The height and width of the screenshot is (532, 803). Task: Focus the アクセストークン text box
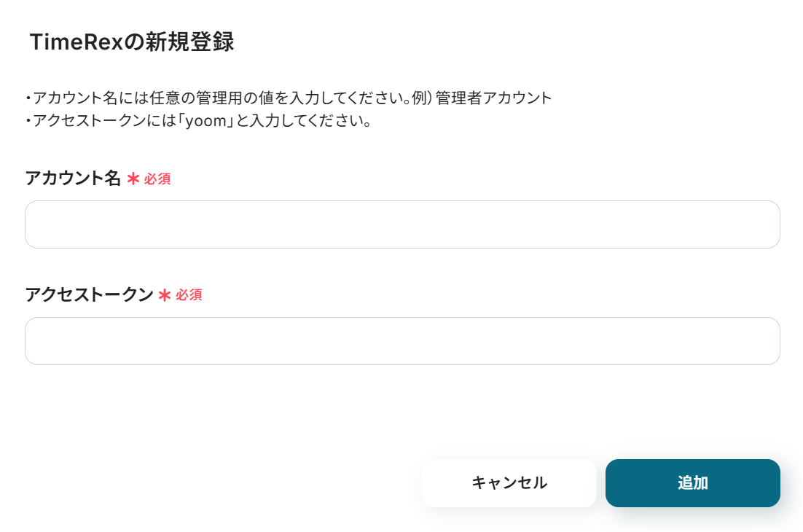coord(402,341)
